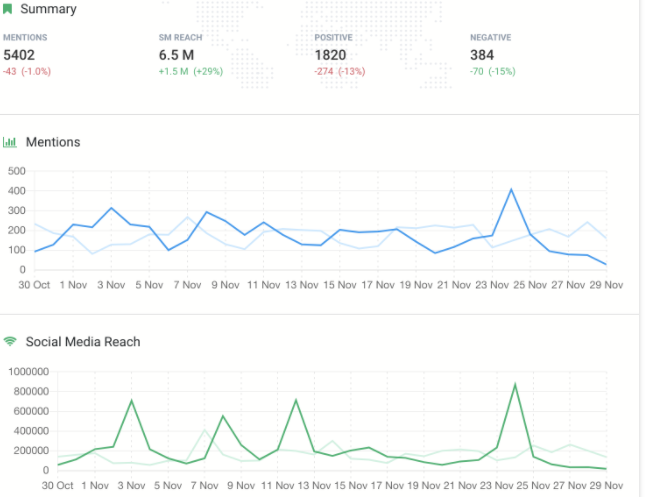Click the Social Reach spike at 3 Nov
This screenshot has width=657, height=497.
[x=130, y=400]
